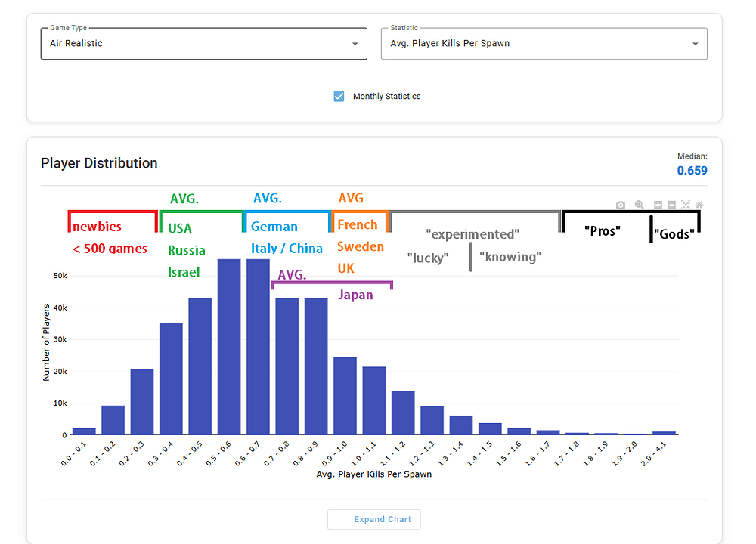Open the Game Type dropdown

tap(203, 44)
